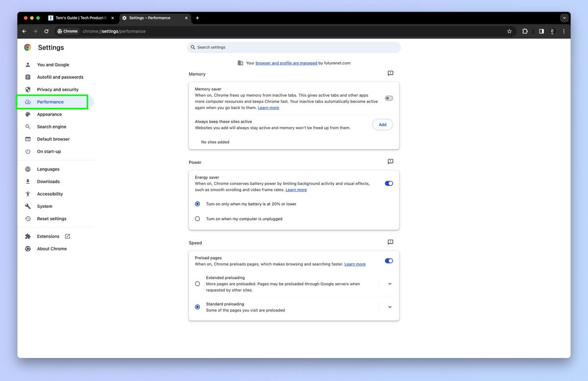
Task: Click Add to keep sites active
Action: [x=382, y=124]
